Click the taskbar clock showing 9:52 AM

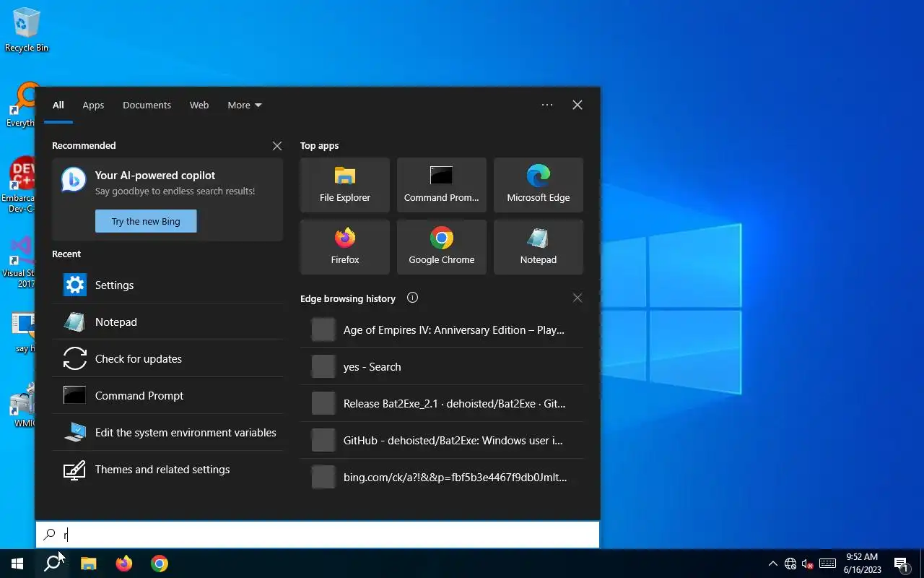(x=862, y=564)
